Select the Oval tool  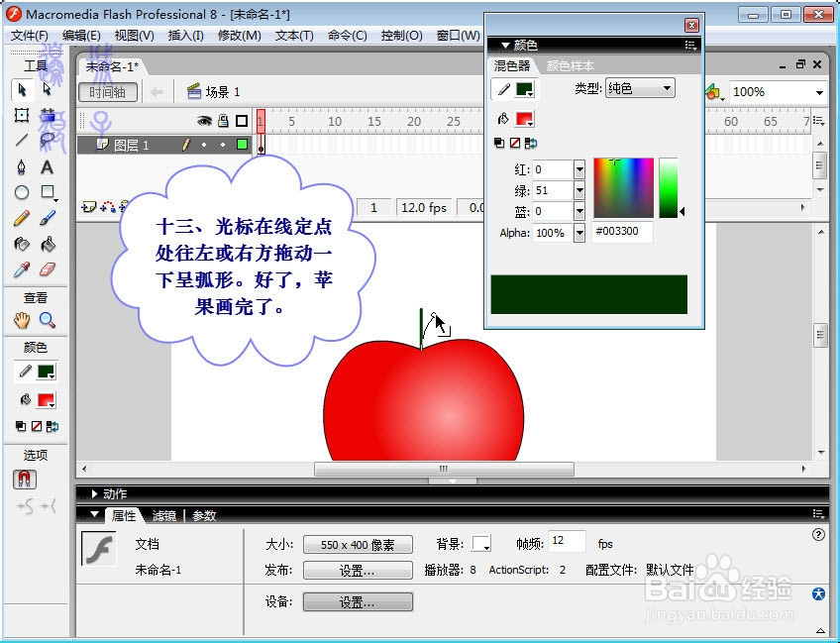coord(22,193)
